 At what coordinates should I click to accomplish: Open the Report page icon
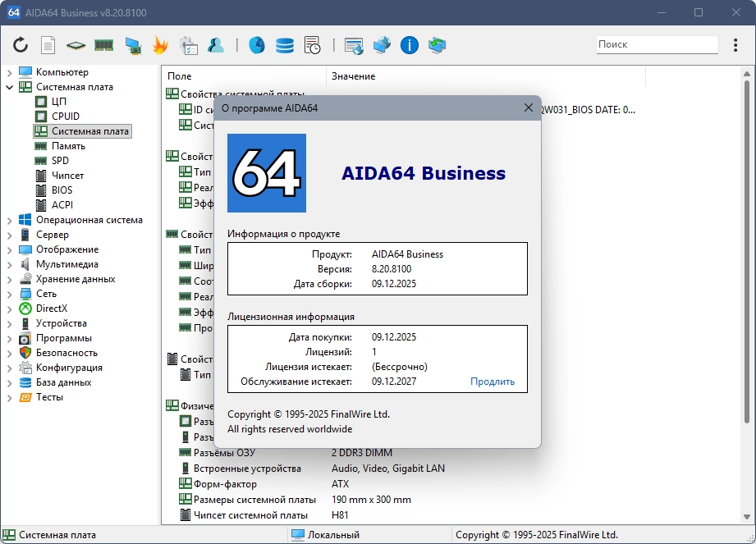tap(48, 45)
